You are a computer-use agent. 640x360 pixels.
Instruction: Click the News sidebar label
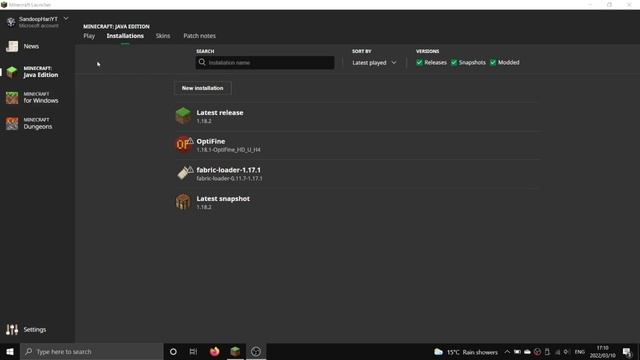(x=31, y=46)
